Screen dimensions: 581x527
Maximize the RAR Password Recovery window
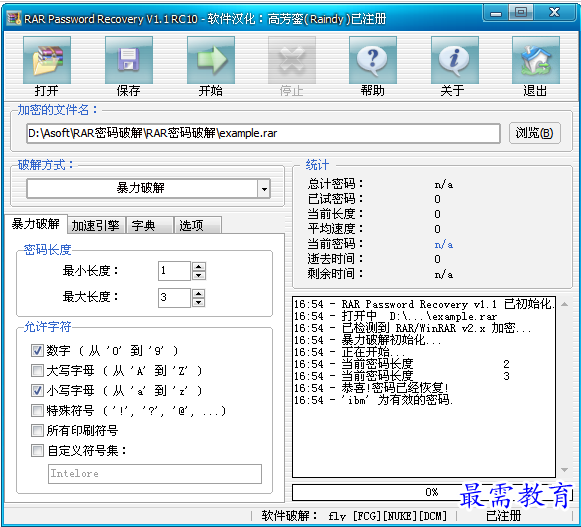[521, 13]
